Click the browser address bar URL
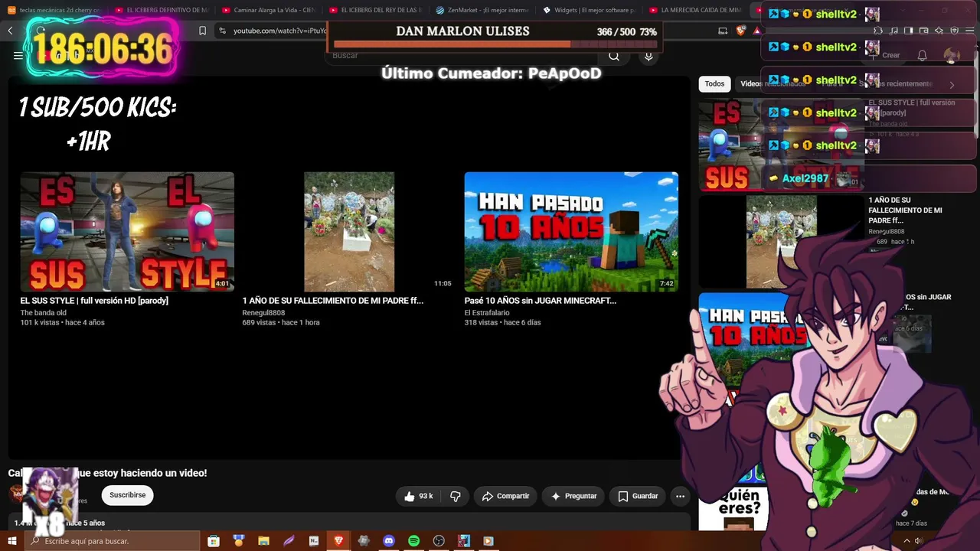The image size is (980, 551). (x=279, y=31)
